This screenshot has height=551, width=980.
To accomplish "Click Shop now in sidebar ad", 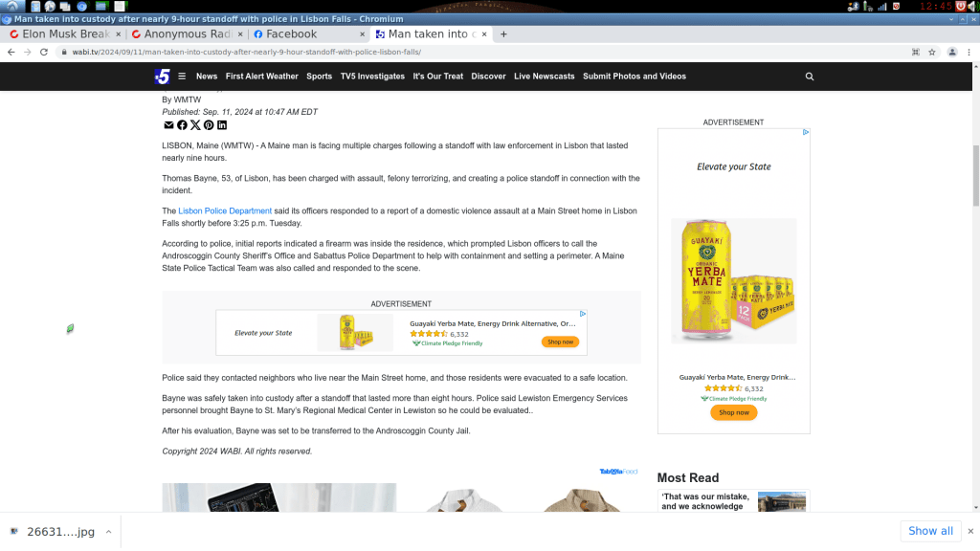I will point(733,412).
